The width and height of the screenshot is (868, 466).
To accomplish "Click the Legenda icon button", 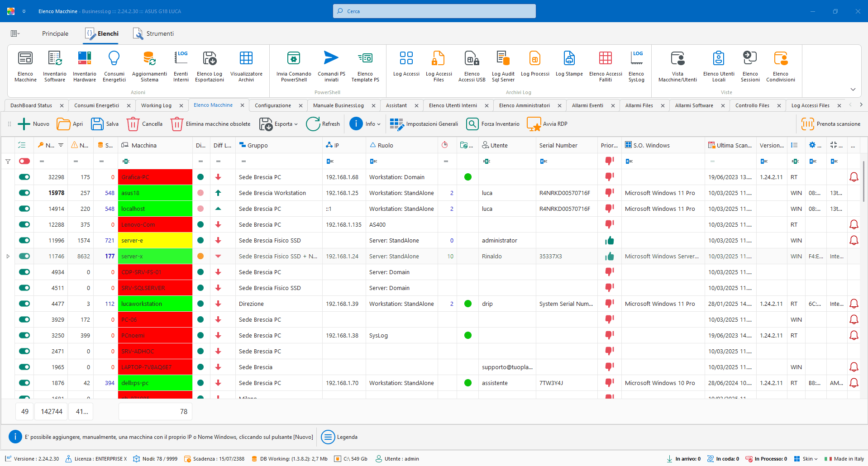I will pyautogui.click(x=328, y=437).
